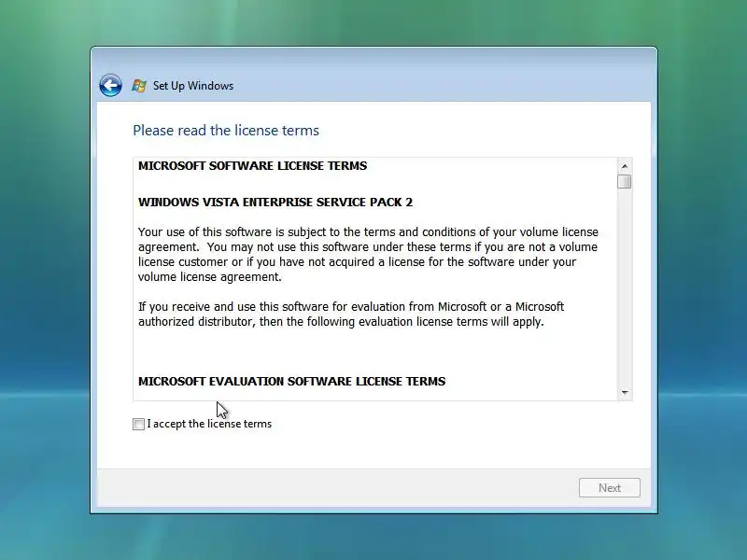Click MICROSOFT EVALUATION SOFTWARE LICENSE TERMS heading
Screen dimensions: 747x560
pyautogui.click(x=291, y=381)
